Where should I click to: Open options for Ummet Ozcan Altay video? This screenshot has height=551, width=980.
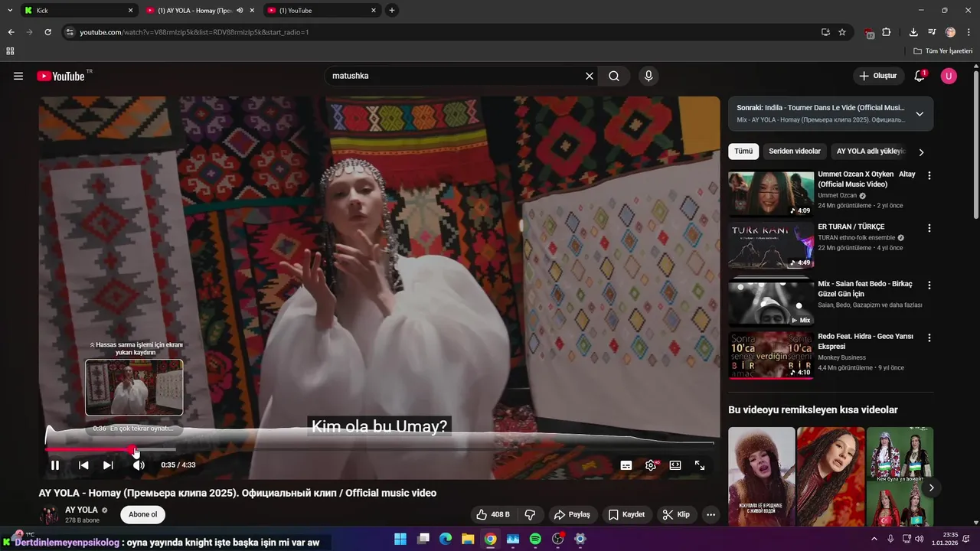click(x=929, y=175)
